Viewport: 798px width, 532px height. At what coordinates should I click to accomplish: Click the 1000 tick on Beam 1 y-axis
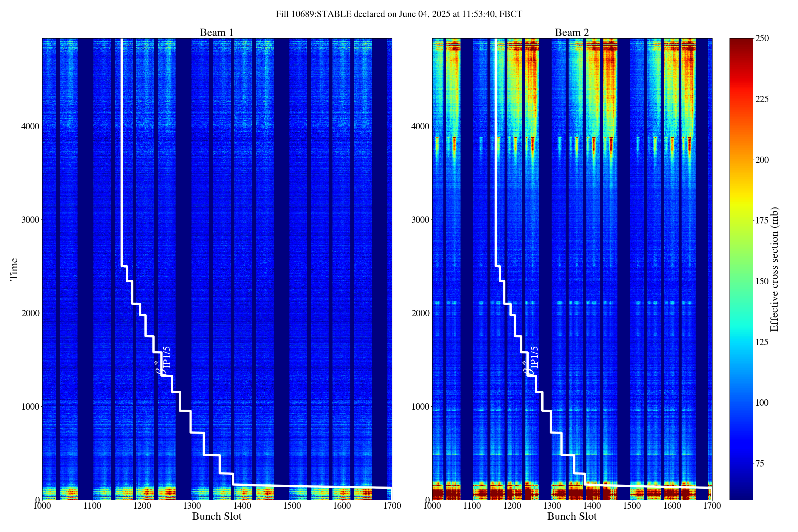[x=30, y=406]
